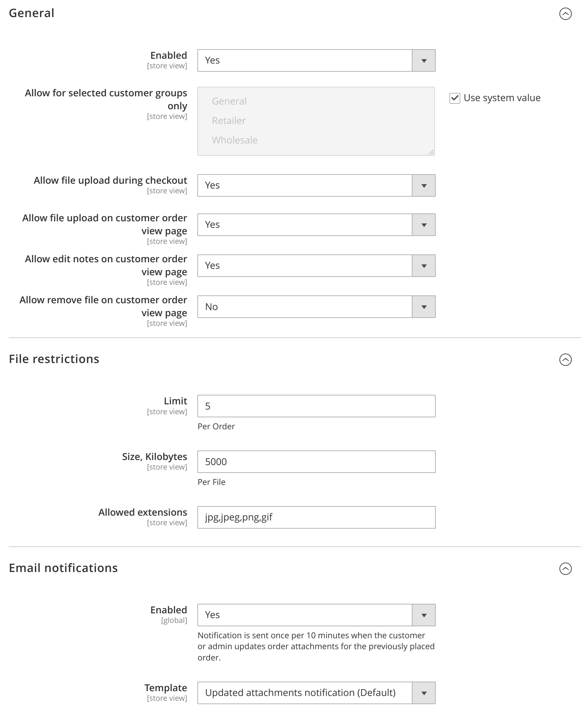Image resolution: width=588 pixels, height=711 pixels.
Task: Uncheck the Use system value checkbox
Action: [454, 98]
